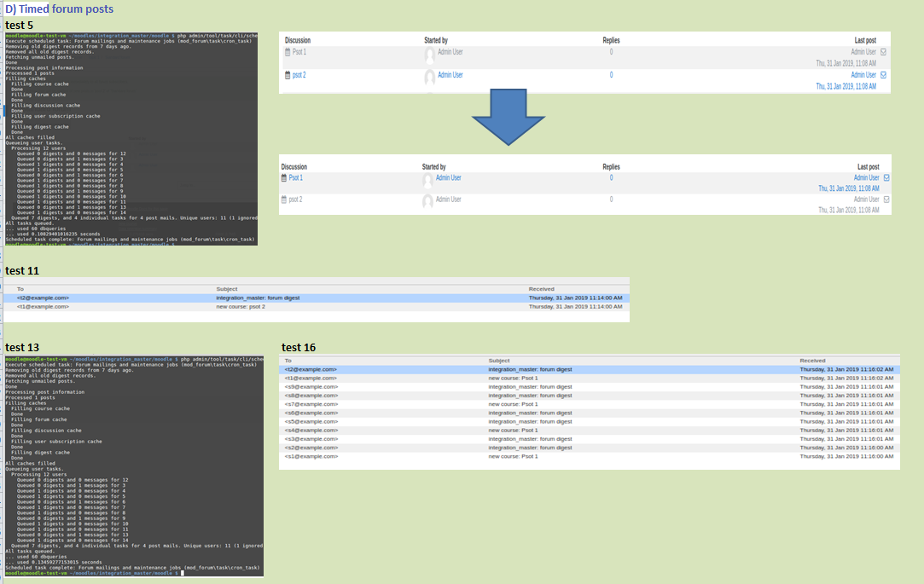Image resolution: width=924 pixels, height=584 pixels.
Task: Click the "test 13" label
Action: (x=22, y=347)
